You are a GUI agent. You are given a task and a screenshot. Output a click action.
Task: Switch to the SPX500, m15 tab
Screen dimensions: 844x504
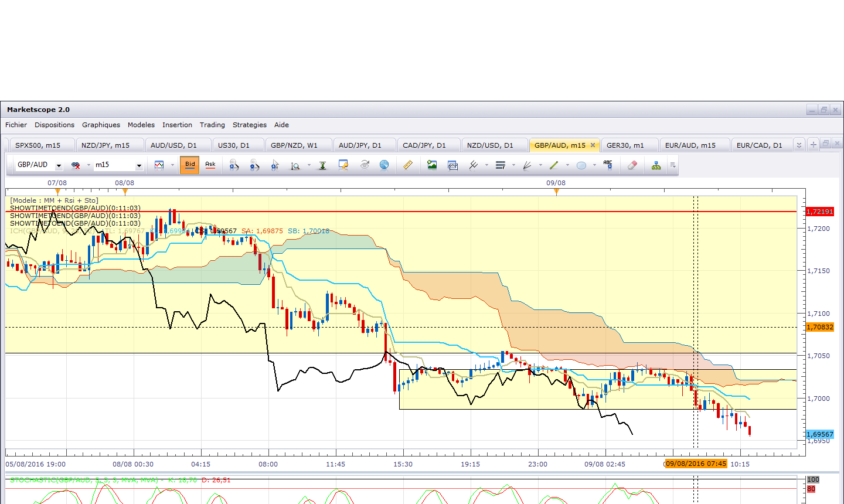click(41, 145)
